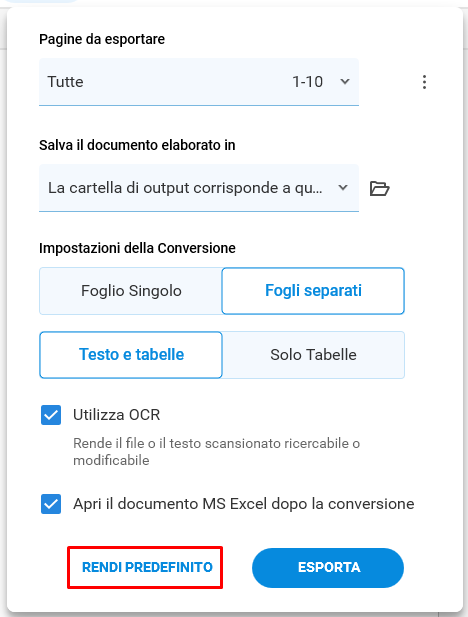Click the RENDI PREDEFINITO button
Screen dimensions: 468x617
[x=147, y=567]
